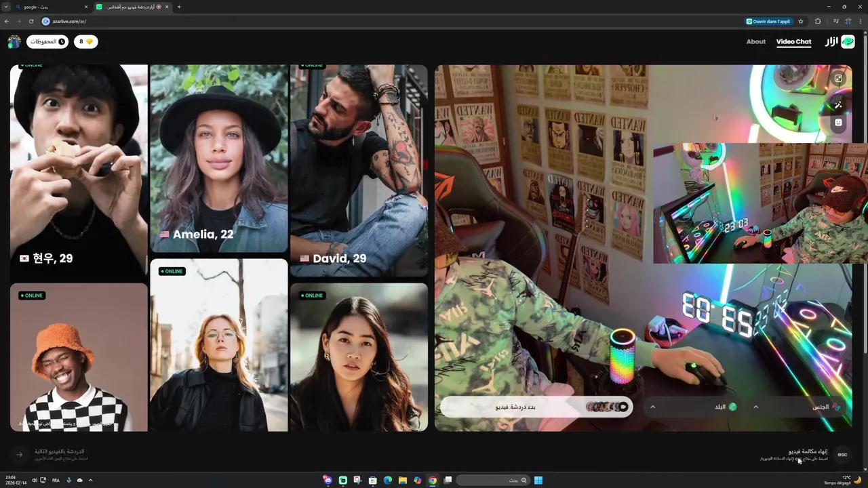Viewport: 868px width, 488px height.
Task: Open Windows Start menu
Action: coord(538,480)
